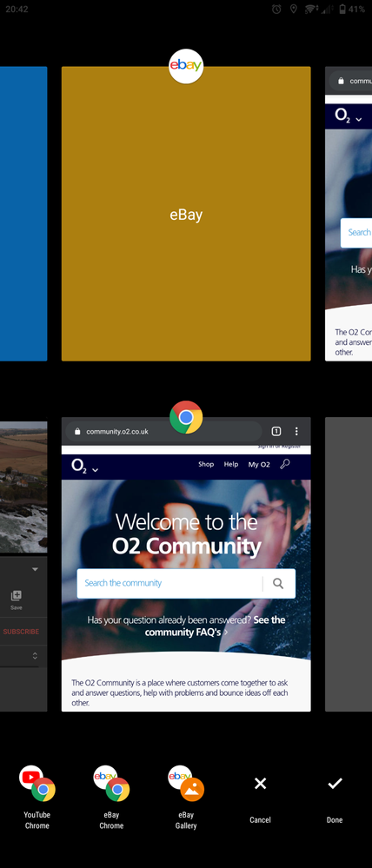Tap the alarm icon in status bar
This screenshot has width=372, height=868.
[276, 9]
